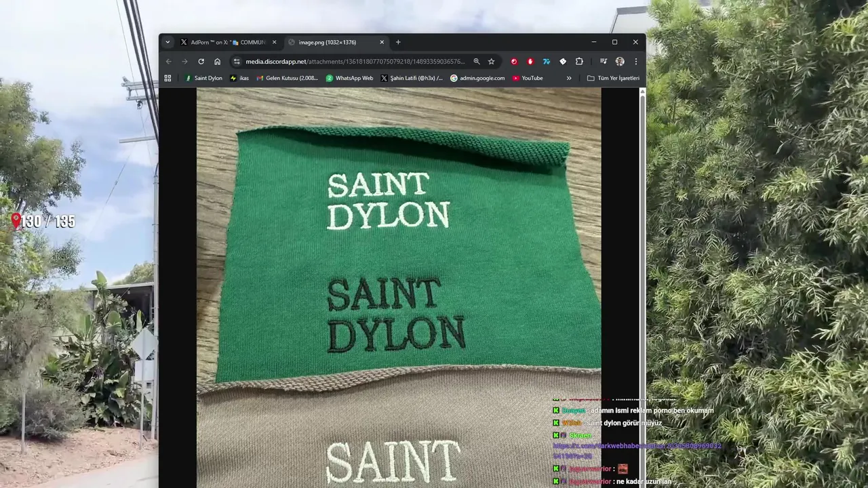
Task: Focus the media.discordapp.net address bar
Action: pyautogui.click(x=355, y=61)
